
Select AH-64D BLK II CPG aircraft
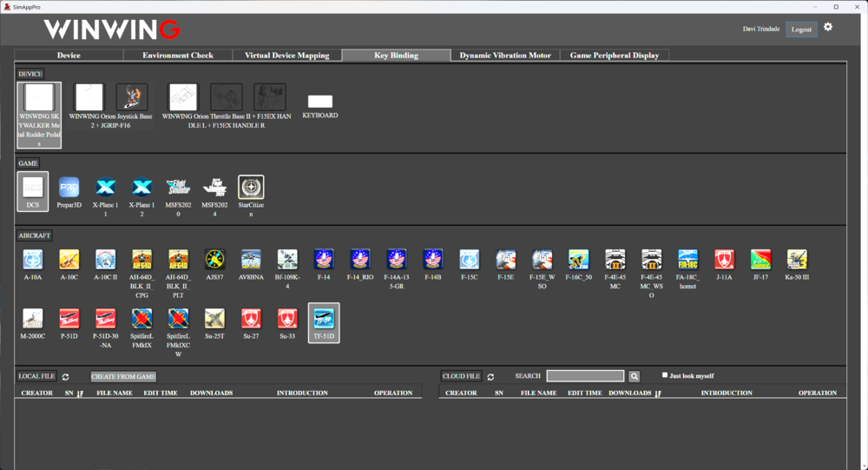[x=141, y=260]
